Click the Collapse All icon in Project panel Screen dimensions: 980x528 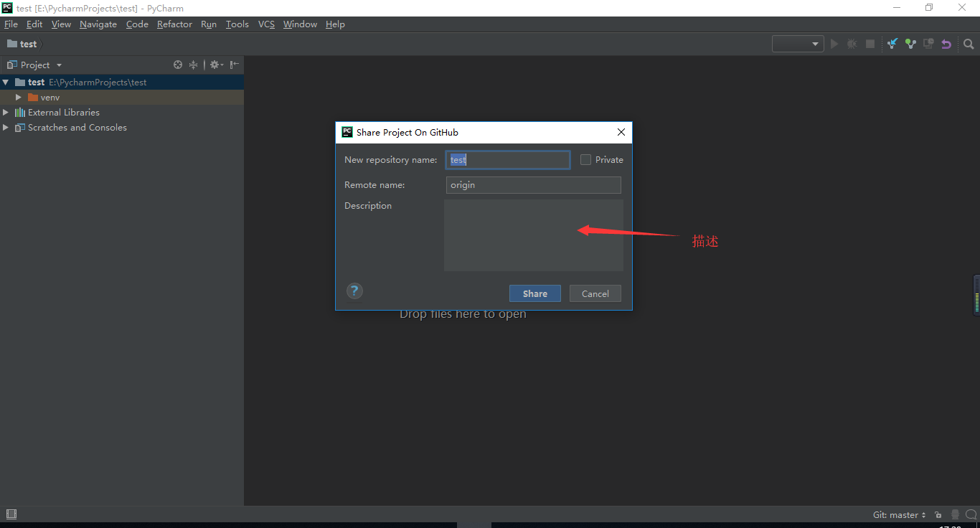[x=193, y=65]
